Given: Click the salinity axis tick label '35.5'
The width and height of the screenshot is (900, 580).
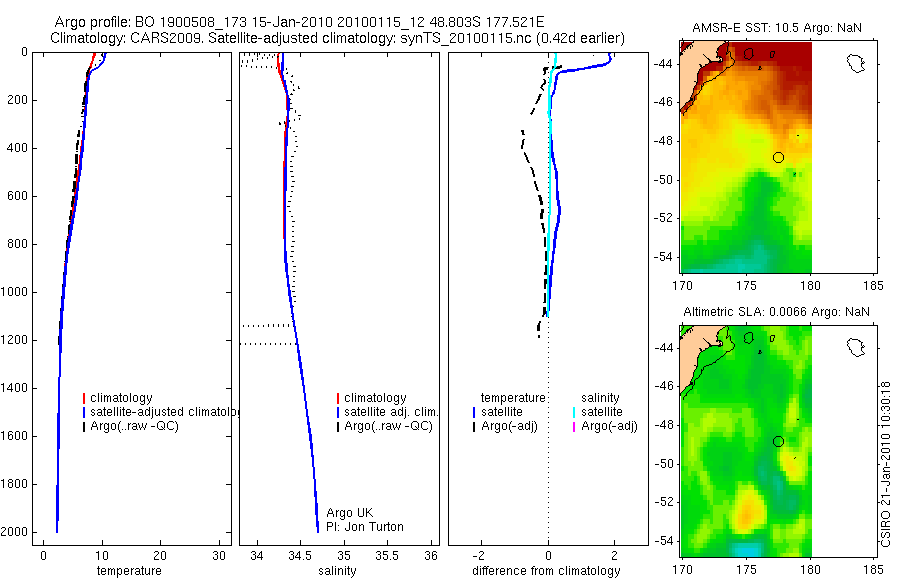Looking at the screenshot, I should coord(386,555).
